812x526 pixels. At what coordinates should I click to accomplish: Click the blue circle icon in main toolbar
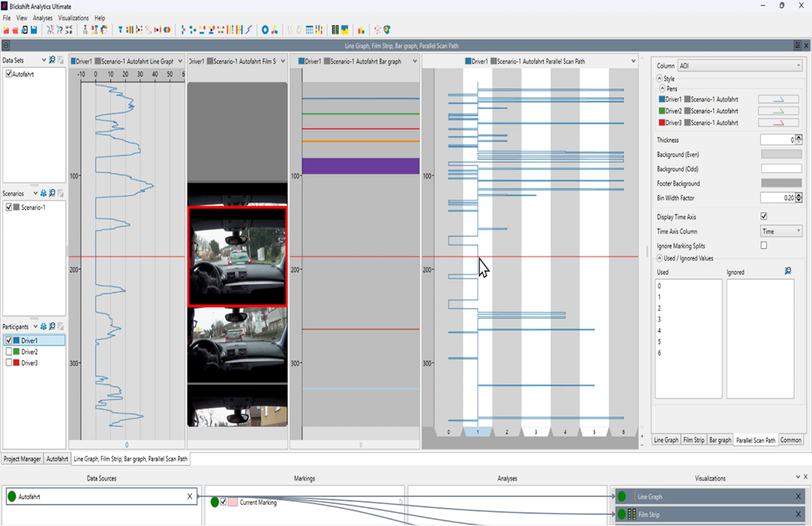265,30
